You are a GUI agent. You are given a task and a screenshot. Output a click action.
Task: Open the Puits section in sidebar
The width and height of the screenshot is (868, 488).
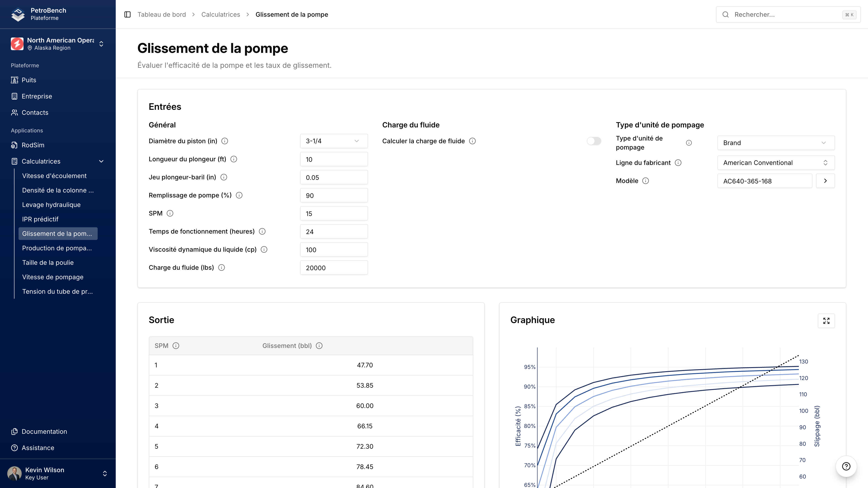coord(29,80)
